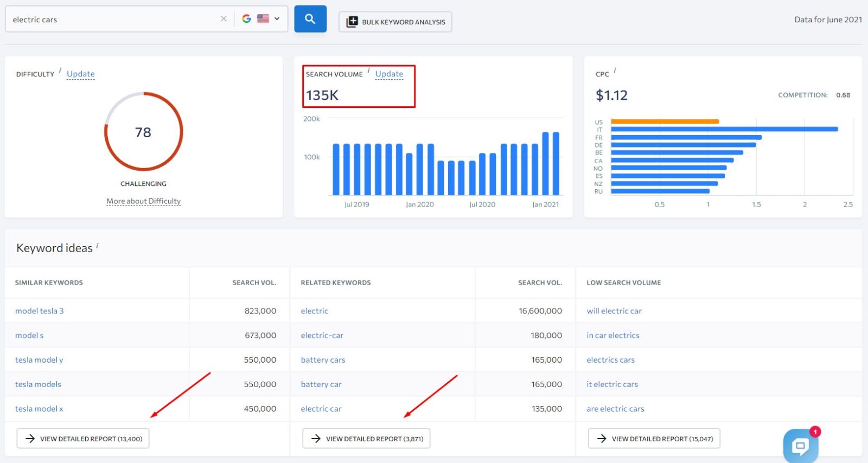The height and width of the screenshot is (463, 868).
Task: Click the Low Search Volume column header
Action: pos(624,282)
